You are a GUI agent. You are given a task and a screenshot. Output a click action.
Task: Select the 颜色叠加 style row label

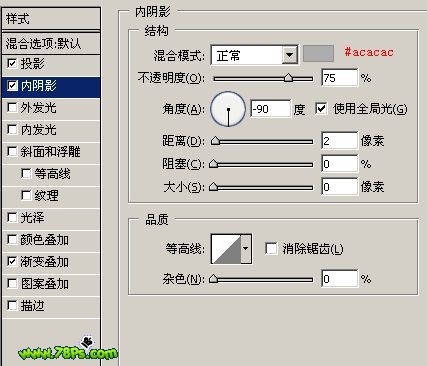coord(45,240)
